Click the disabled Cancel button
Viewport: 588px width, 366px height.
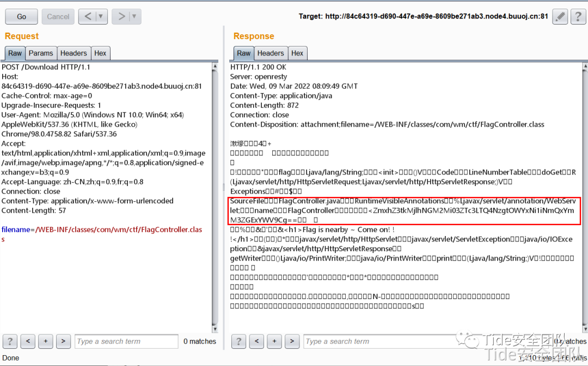[58, 16]
